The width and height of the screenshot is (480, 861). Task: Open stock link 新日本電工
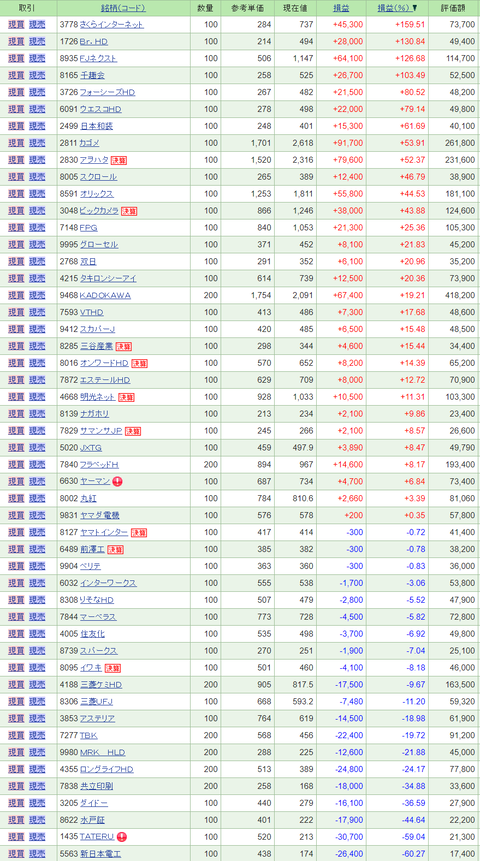click(101, 854)
